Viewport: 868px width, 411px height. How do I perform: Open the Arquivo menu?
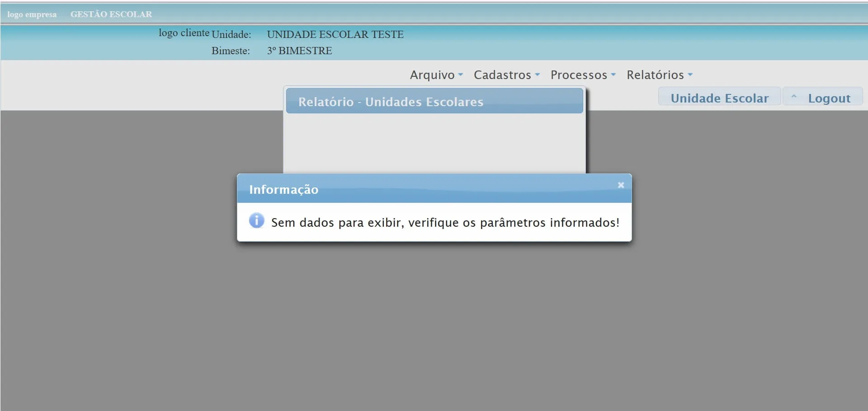[x=436, y=75]
